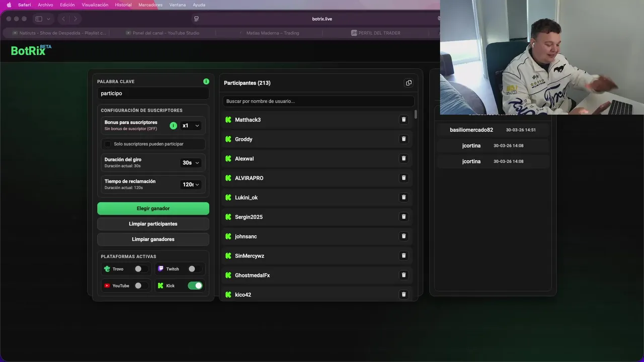Screen dimensions: 644x362
Task: Click participant name johnsanc
Action: pos(246,236)
